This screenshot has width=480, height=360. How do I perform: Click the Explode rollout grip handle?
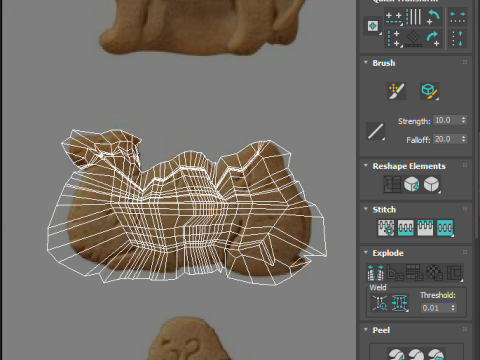[465, 252]
